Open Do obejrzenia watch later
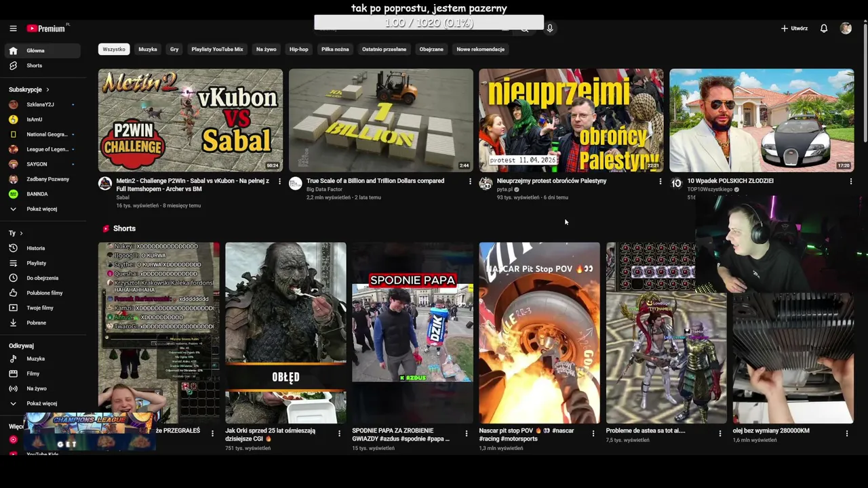The height and width of the screenshot is (488, 868). [x=42, y=278]
